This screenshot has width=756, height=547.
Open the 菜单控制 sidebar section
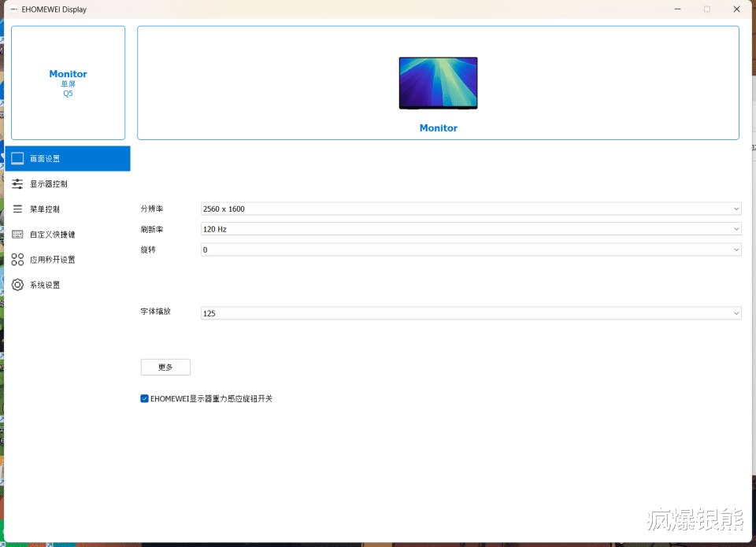(x=68, y=209)
